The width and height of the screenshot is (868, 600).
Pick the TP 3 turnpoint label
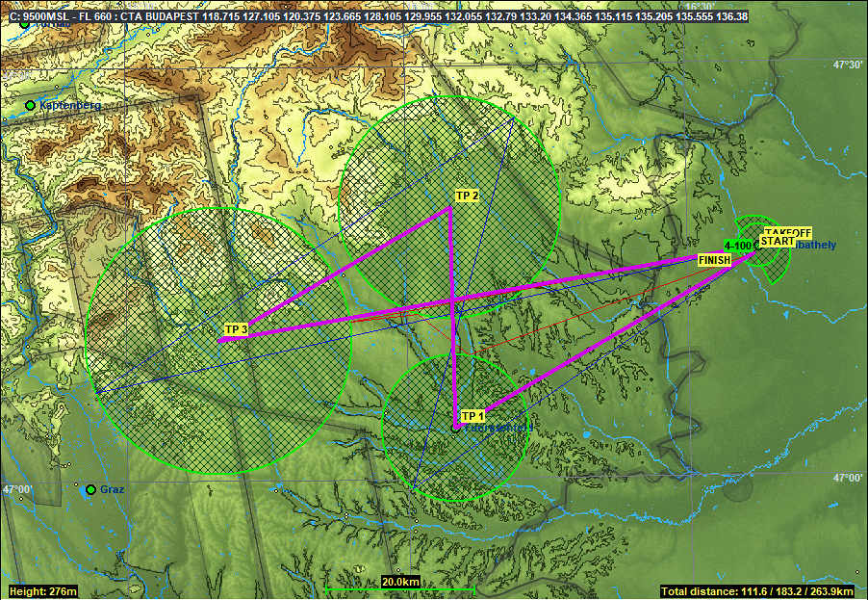click(236, 329)
